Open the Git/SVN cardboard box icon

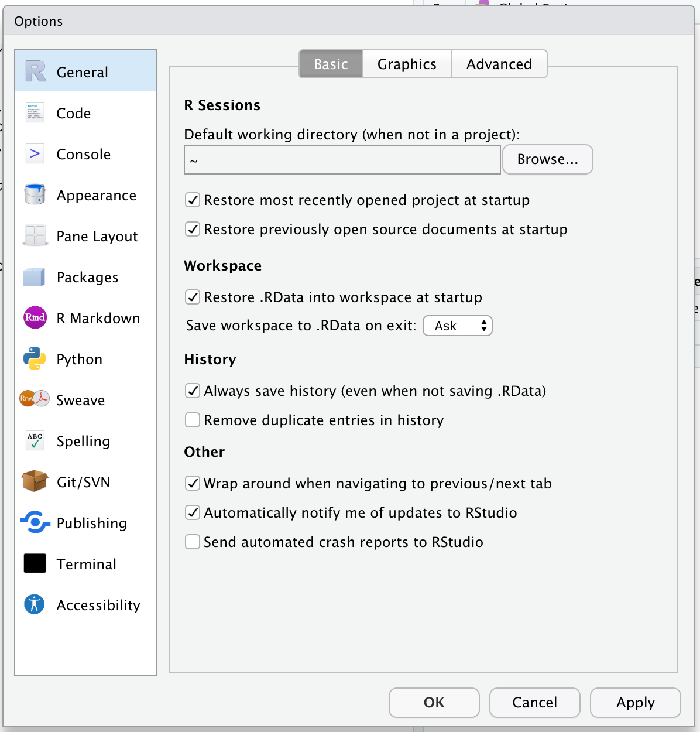pos(35,481)
